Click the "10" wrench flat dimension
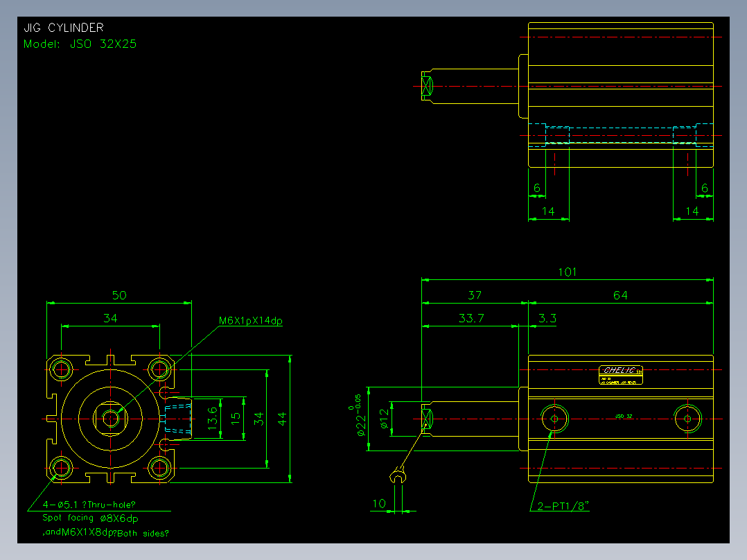 click(x=379, y=503)
